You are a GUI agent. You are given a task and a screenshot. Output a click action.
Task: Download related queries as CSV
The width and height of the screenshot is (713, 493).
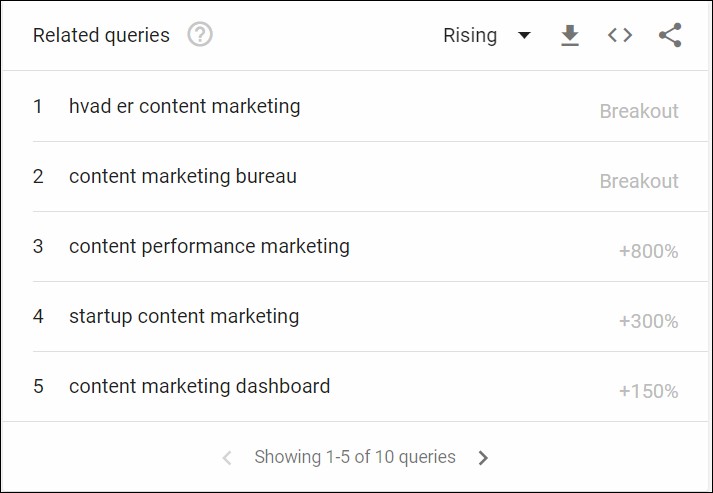[570, 36]
